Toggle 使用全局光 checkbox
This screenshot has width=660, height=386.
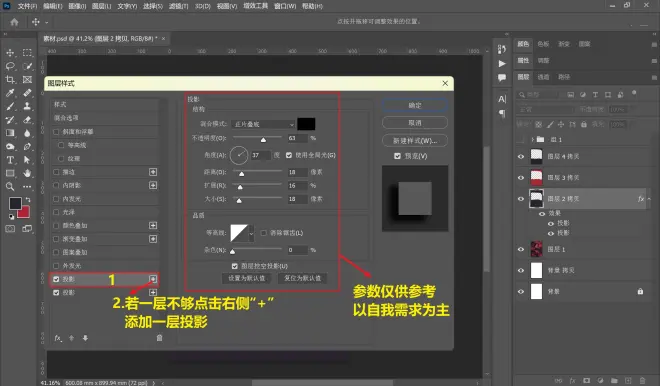289,155
